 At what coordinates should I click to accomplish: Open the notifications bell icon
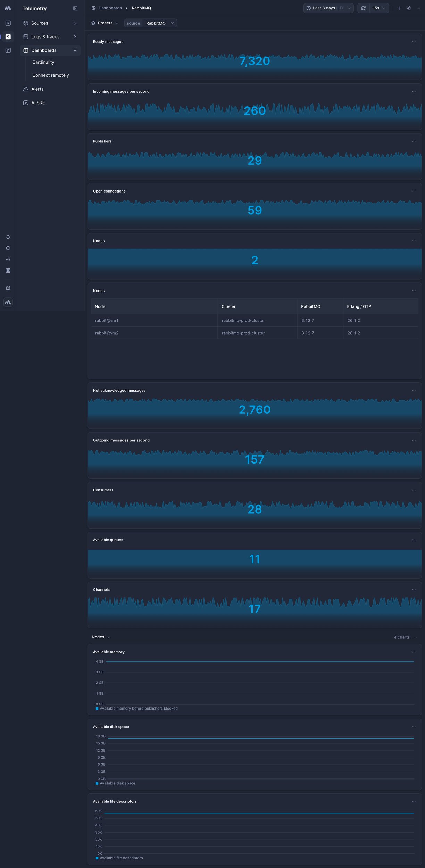click(8, 237)
